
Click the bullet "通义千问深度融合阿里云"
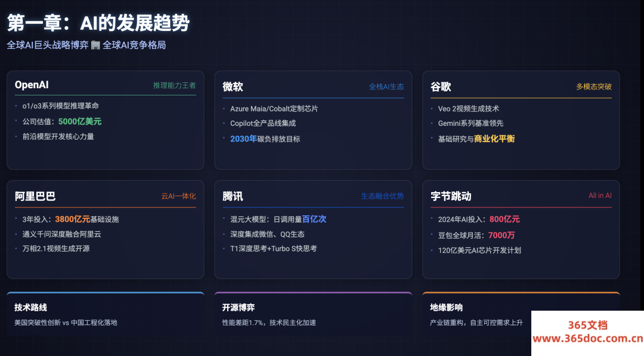point(61,234)
